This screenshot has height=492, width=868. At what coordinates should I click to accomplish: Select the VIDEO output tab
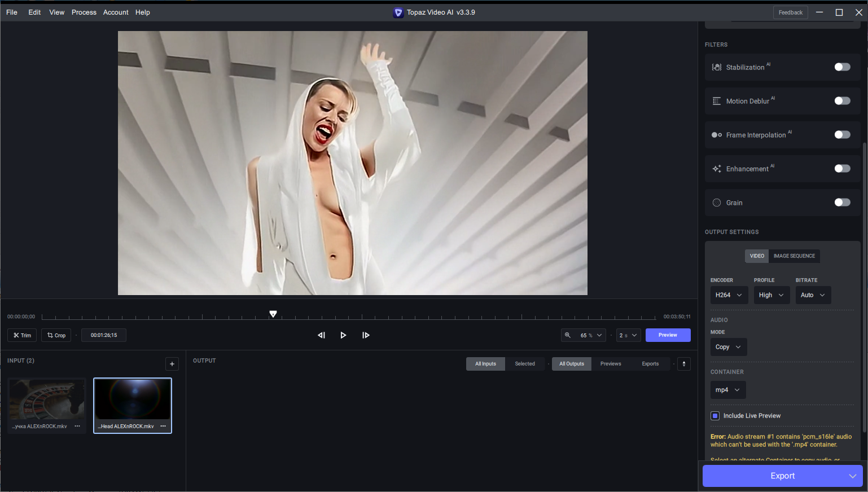pos(757,256)
